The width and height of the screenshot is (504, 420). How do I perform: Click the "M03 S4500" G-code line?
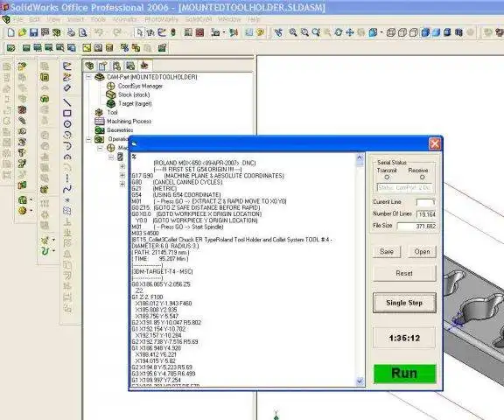point(145,234)
